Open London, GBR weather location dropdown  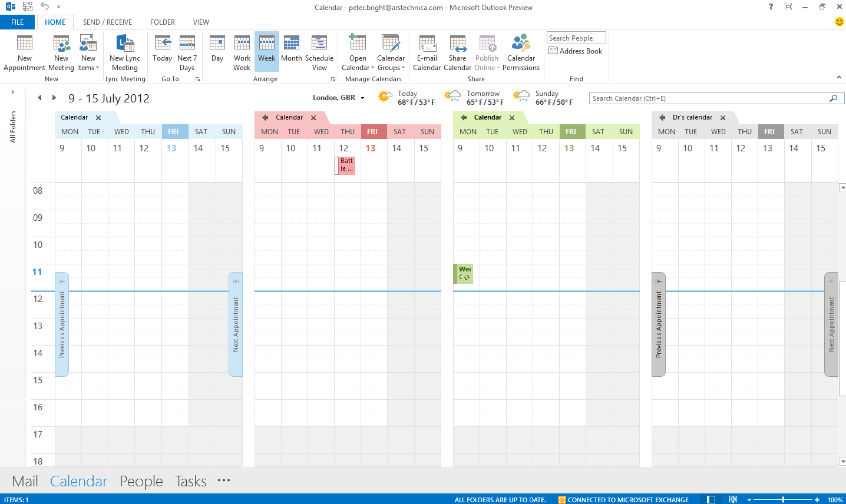tap(362, 98)
